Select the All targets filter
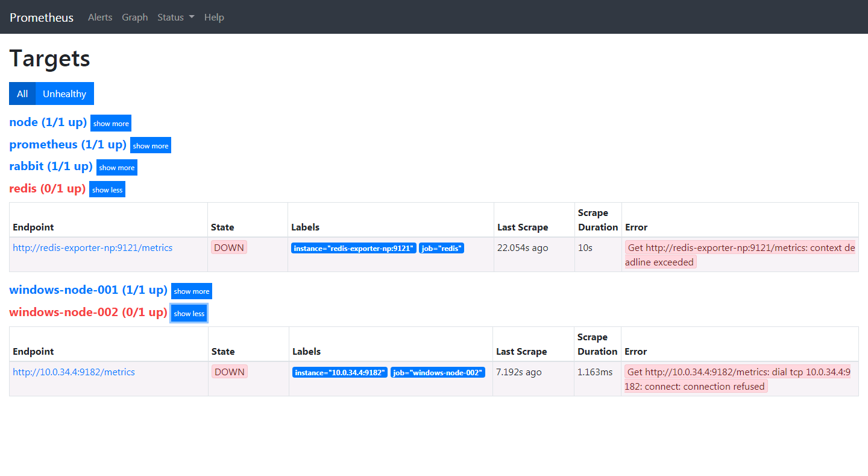 22,94
